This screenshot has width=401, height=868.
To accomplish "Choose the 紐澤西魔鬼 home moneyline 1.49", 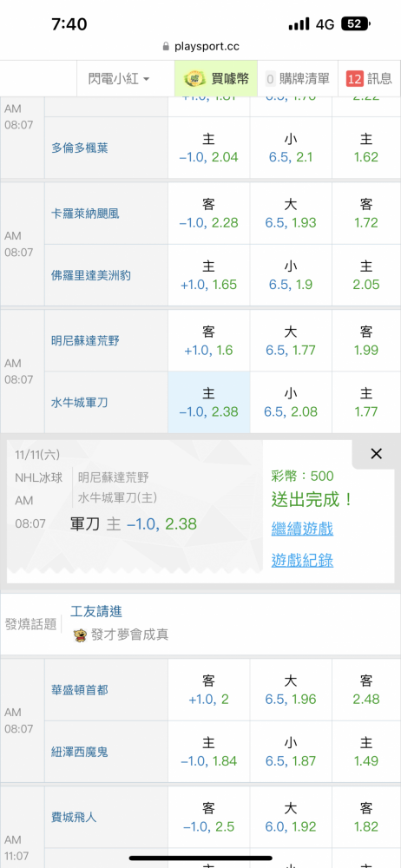I will [366, 752].
